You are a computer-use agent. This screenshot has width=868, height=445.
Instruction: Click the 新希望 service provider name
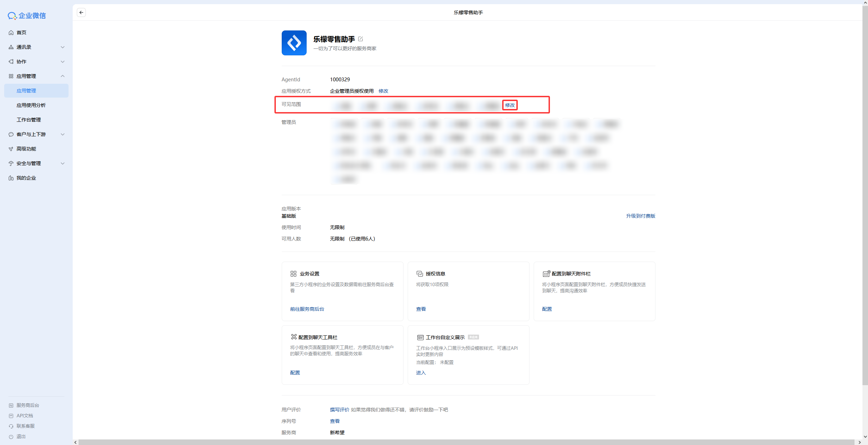pyautogui.click(x=337, y=433)
